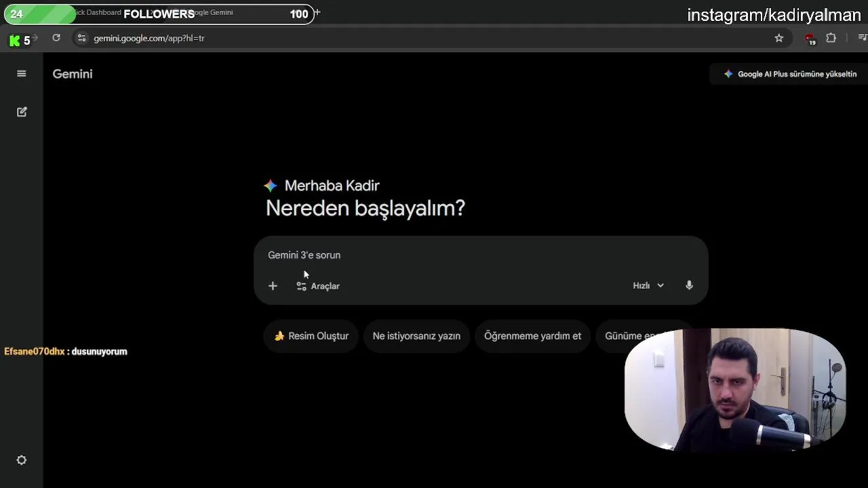Click the Nereden başlayalım? heading

coord(365,208)
